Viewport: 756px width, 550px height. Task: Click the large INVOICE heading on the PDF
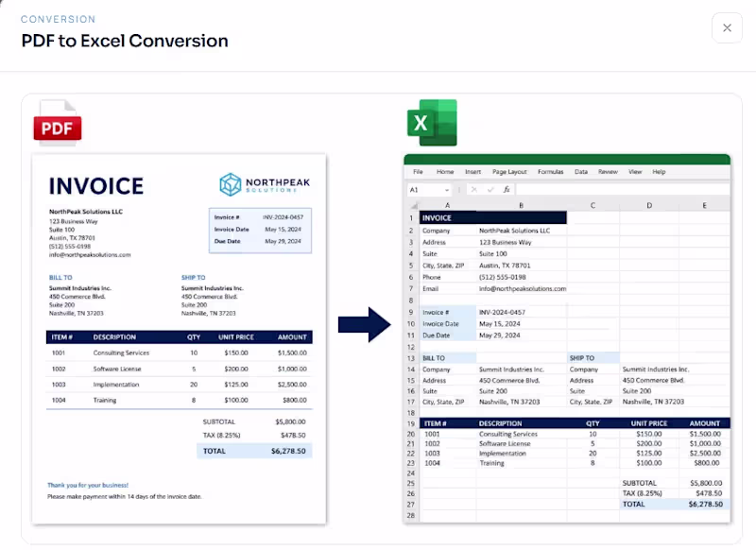pyautogui.click(x=96, y=186)
